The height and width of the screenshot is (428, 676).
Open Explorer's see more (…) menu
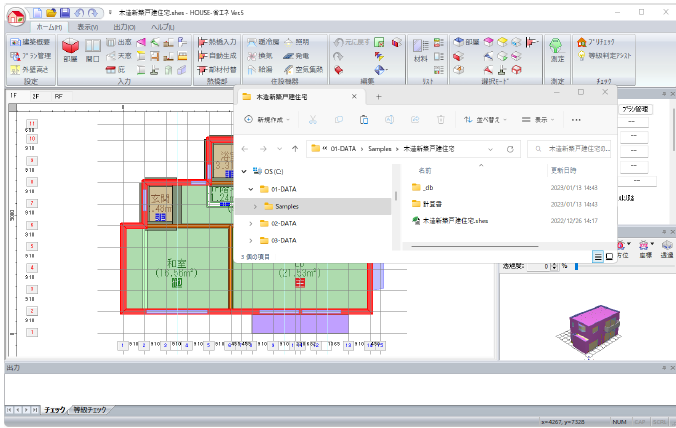(576, 120)
